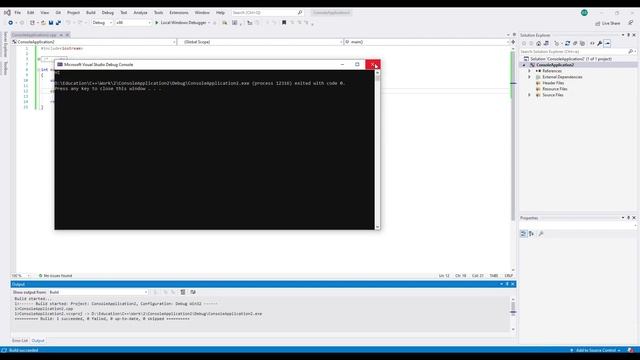Click the editor vertical scrollbar

[x=513, y=158]
